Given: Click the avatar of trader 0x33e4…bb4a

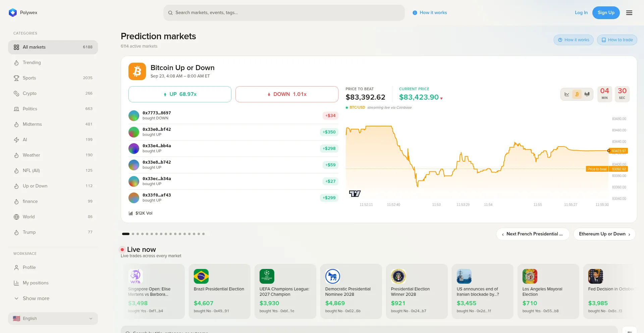Looking at the screenshot, I should tap(134, 149).
